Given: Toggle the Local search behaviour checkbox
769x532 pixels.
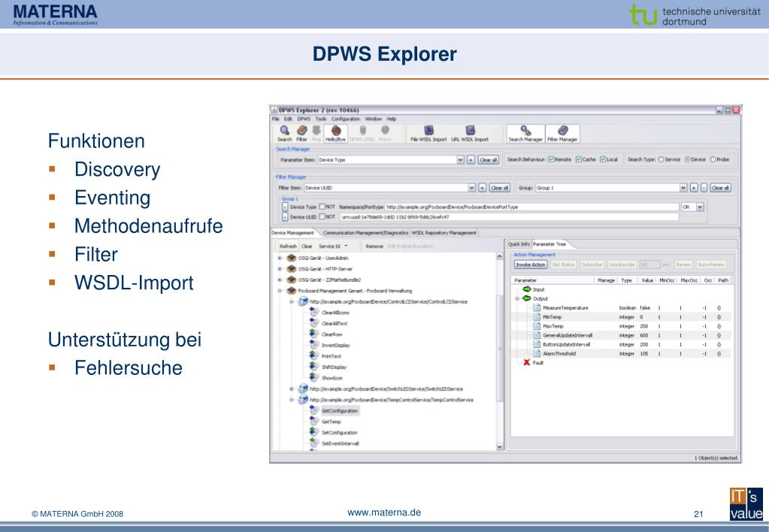Looking at the screenshot, I should click(x=603, y=159).
